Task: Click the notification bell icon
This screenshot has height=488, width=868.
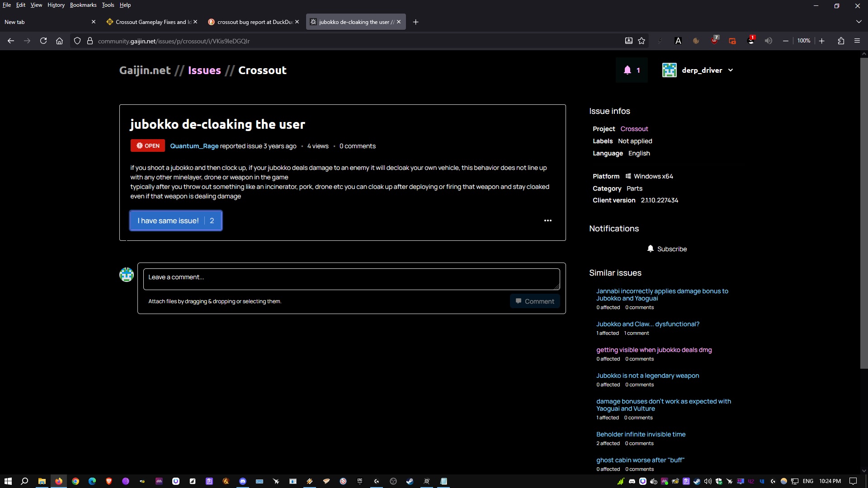Action: tap(627, 70)
